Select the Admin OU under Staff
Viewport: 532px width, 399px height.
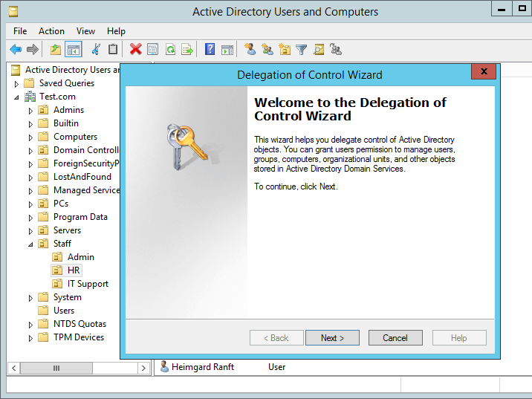(x=81, y=257)
